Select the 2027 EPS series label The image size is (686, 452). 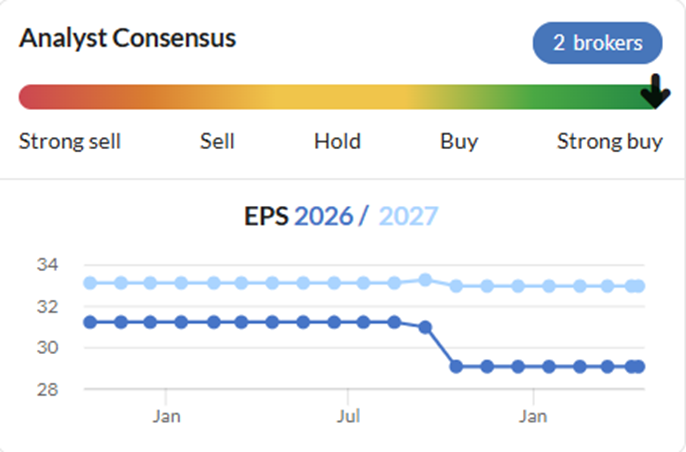click(408, 216)
